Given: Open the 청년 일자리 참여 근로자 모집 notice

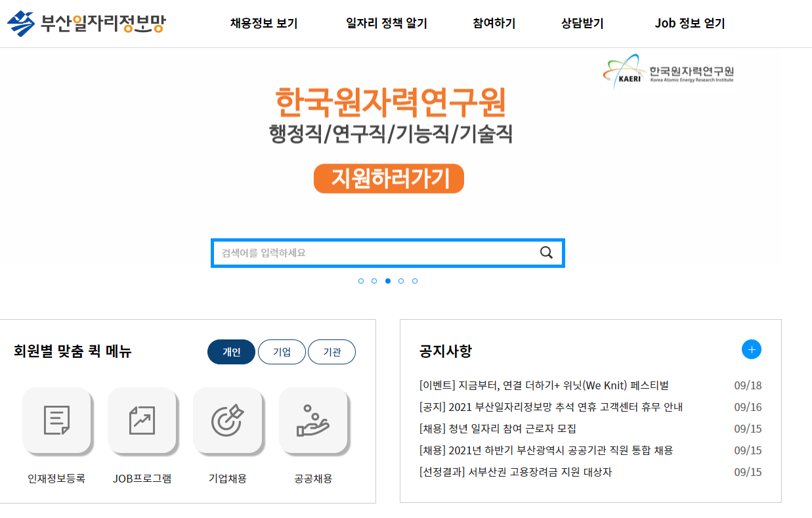Looking at the screenshot, I should tap(498, 429).
